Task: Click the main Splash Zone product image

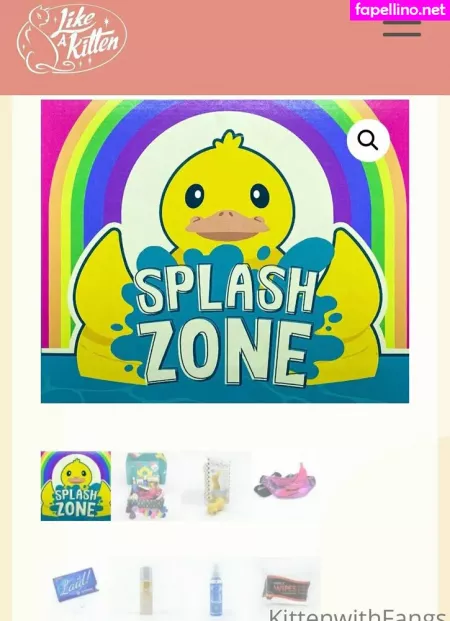Action: coord(225,251)
